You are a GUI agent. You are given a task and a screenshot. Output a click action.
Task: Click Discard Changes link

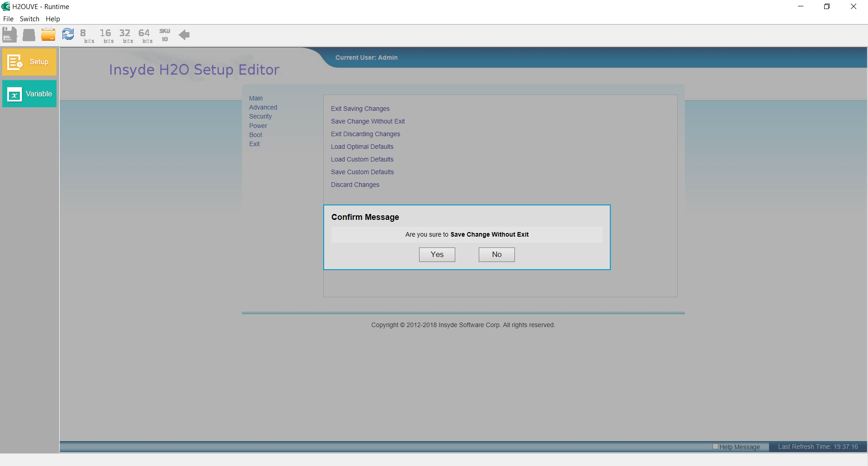point(355,185)
